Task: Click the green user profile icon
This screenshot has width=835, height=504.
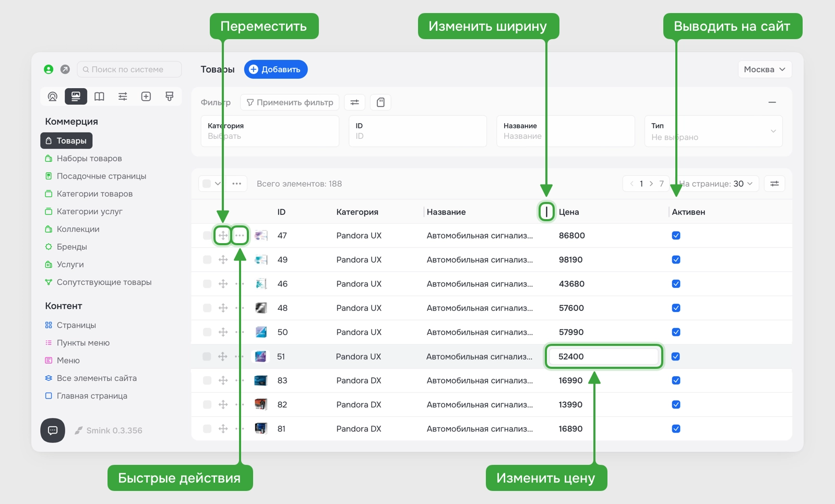Action: coord(49,69)
